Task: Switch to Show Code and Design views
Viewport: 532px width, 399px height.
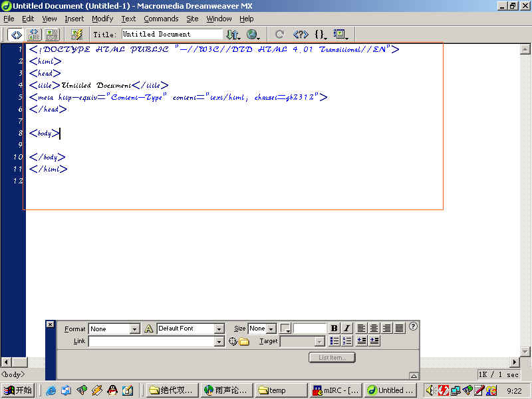Action: pos(34,34)
